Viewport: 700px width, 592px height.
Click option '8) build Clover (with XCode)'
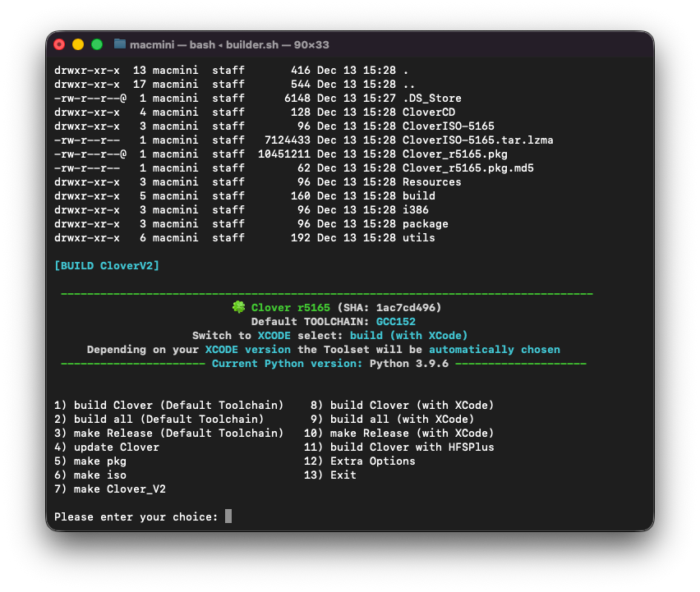point(403,405)
